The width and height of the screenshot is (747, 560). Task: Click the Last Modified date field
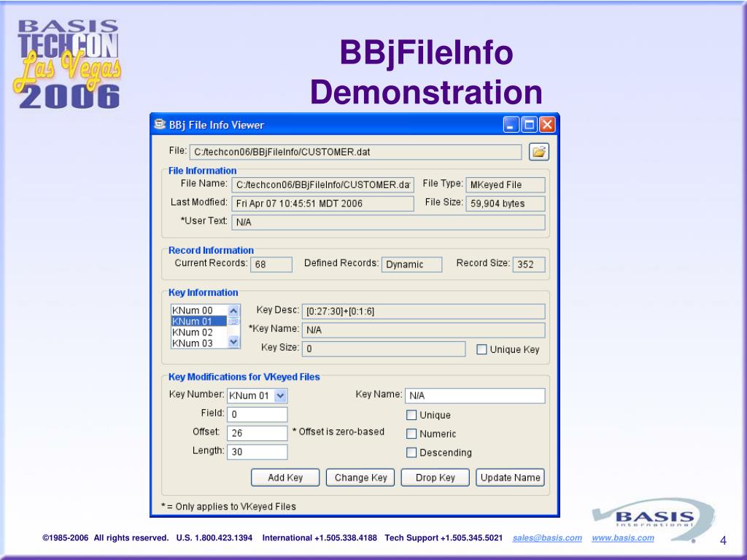coord(322,203)
